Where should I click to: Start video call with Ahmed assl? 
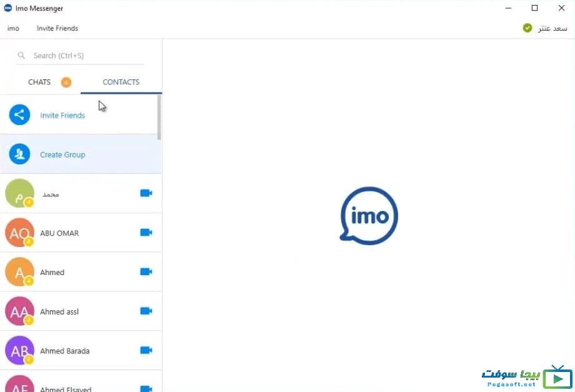(x=146, y=311)
